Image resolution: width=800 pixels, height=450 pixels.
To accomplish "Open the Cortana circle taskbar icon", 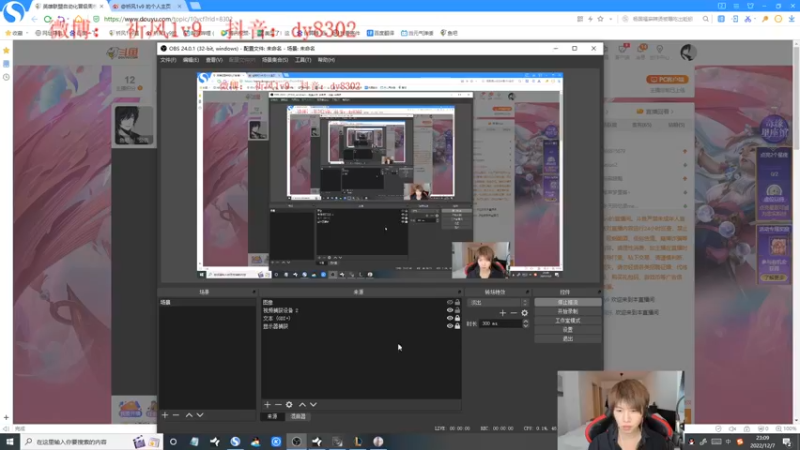I will 173,442.
